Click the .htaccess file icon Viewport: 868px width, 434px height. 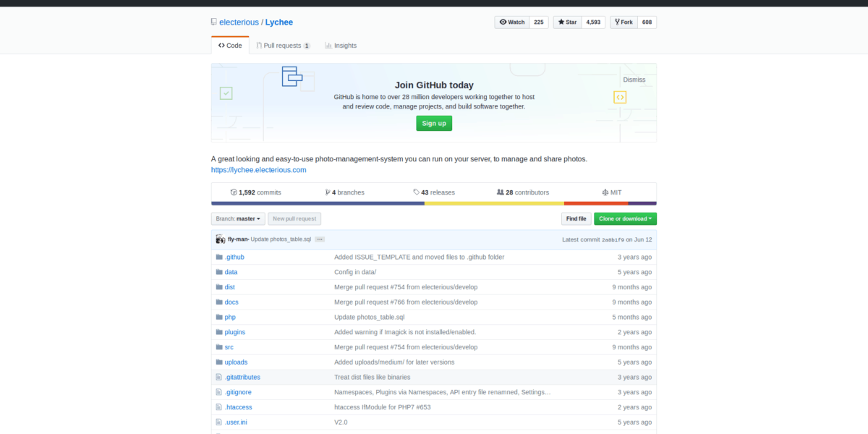(x=218, y=407)
